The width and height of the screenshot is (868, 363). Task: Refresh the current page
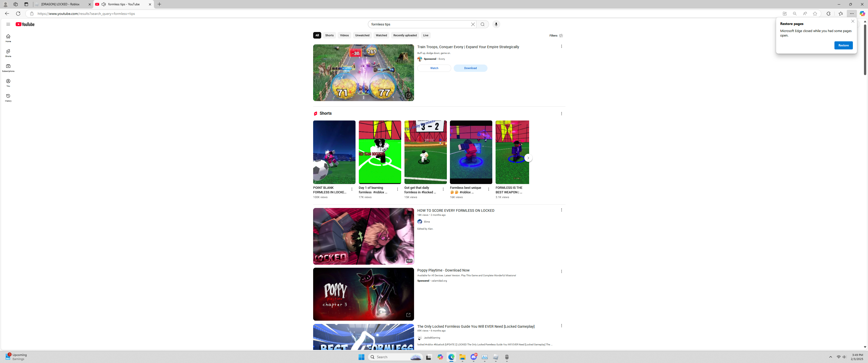tap(18, 13)
